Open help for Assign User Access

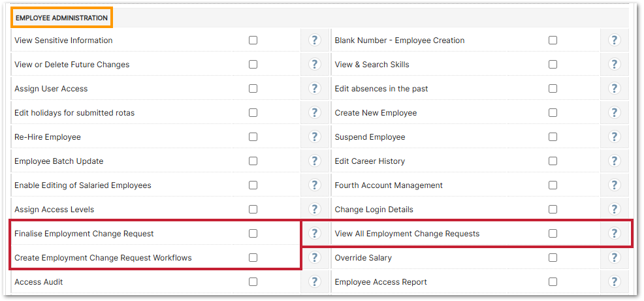315,89
